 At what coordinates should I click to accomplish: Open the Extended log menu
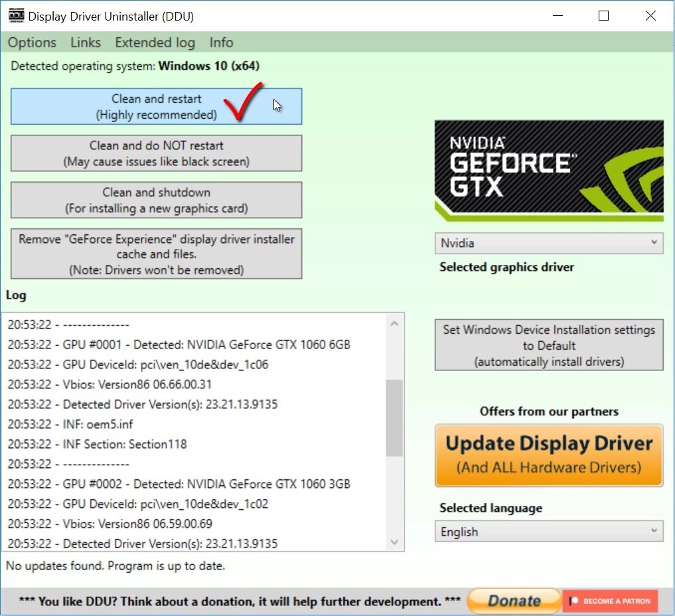click(155, 42)
